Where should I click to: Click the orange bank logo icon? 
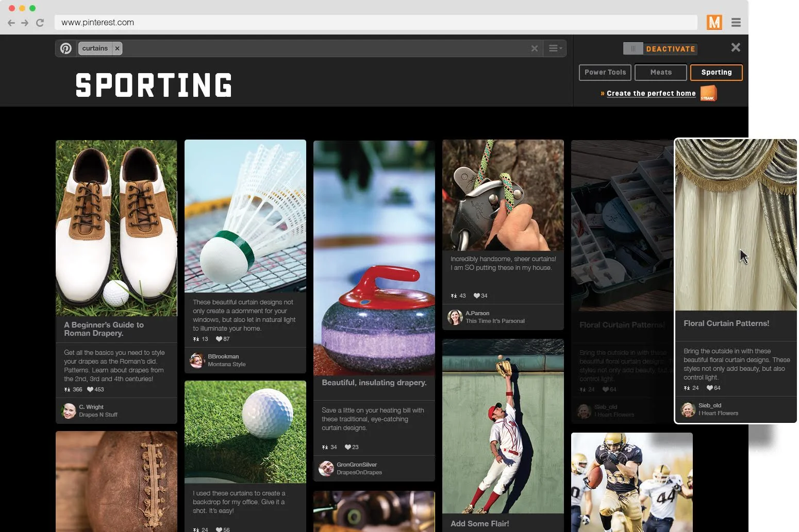(x=708, y=93)
